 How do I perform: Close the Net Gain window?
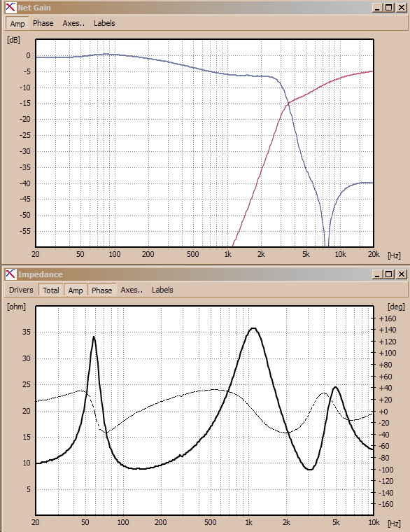pyautogui.click(x=402, y=8)
